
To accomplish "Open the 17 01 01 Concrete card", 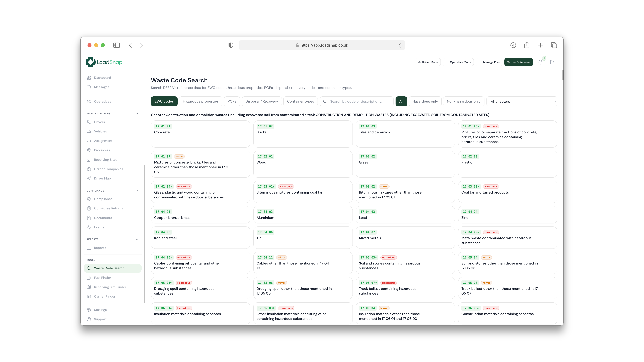I will click(x=201, y=134).
